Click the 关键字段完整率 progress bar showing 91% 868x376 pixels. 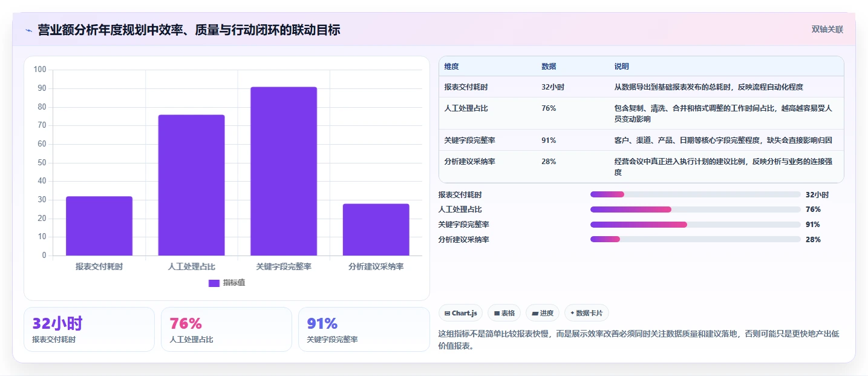695,225
